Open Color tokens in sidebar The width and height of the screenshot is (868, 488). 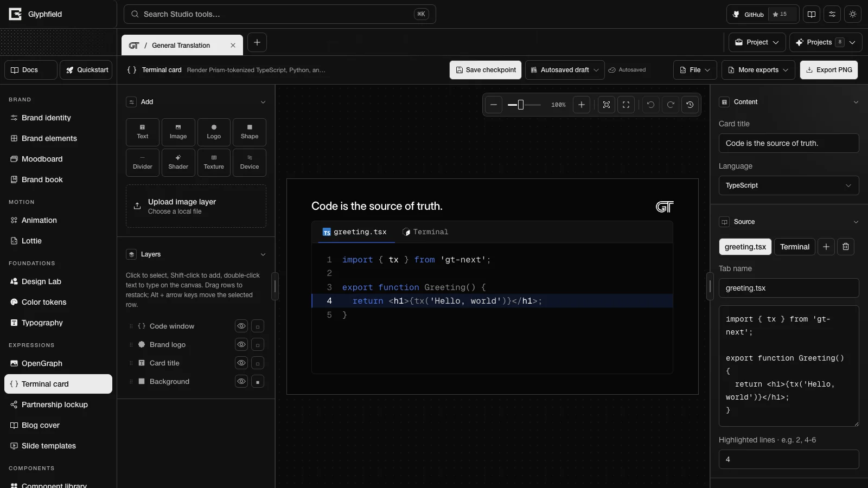(x=58, y=302)
